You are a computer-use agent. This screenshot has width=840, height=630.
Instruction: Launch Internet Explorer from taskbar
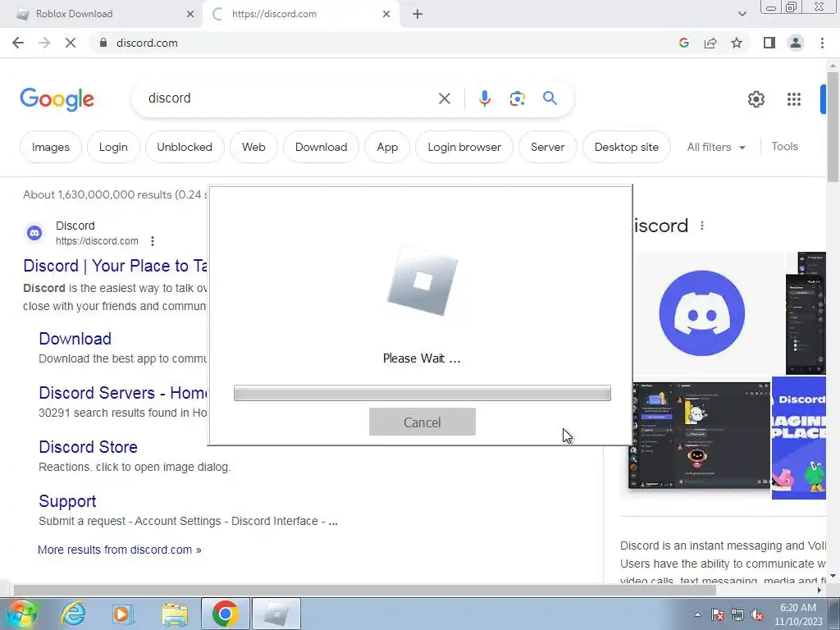73,614
